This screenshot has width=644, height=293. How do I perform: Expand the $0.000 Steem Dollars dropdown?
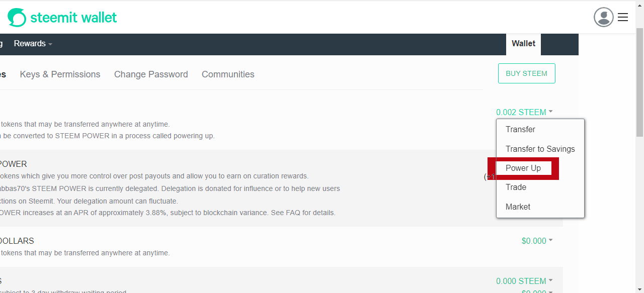537,241
